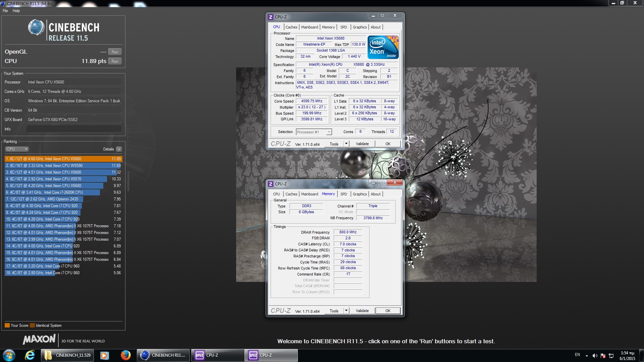
Task: Open CINEBENCH_11.529 folder in taskbar
Action: (67, 355)
